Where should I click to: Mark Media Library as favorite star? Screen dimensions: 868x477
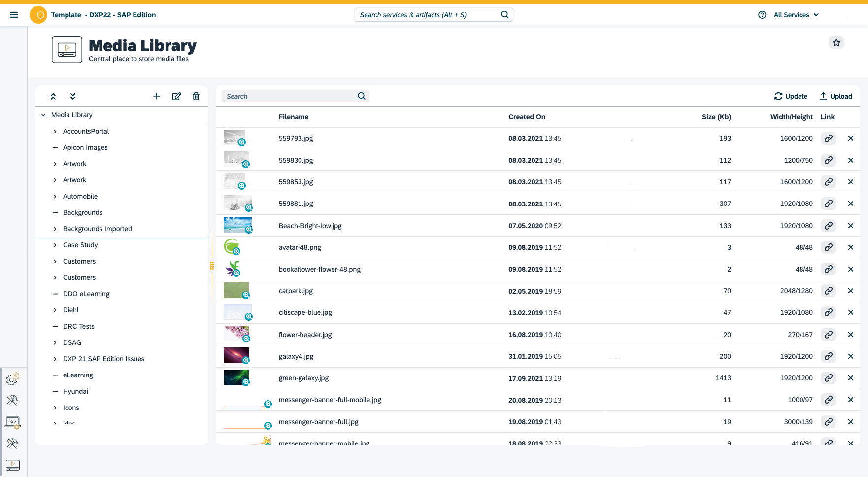coord(836,43)
